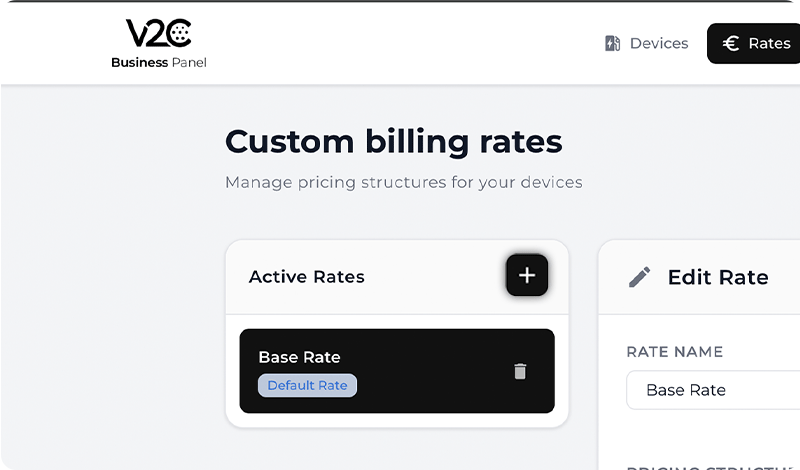The width and height of the screenshot is (800, 470).
Task: Click the Rates label in top navigation
Action: [x=769, y=43]
